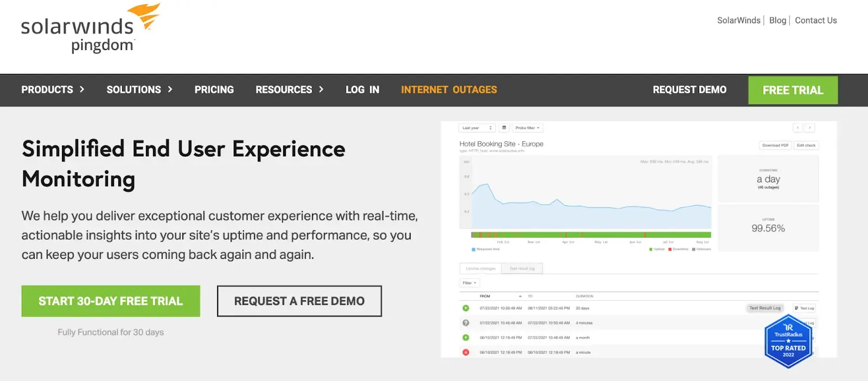Expand the Resources menu
This screenshot has width=868, height=381.
point(289,90)
